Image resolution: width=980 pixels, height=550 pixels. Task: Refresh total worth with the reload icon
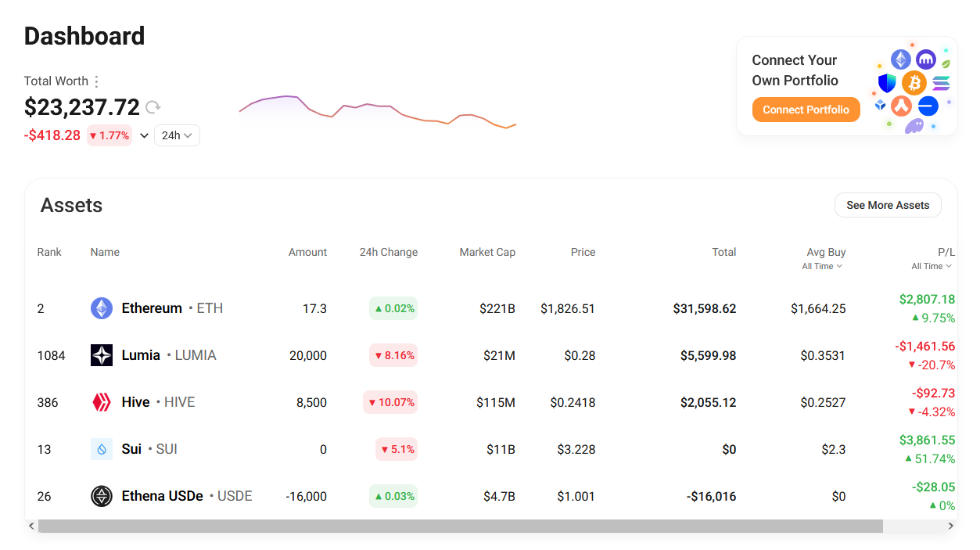tap(153, 107)
